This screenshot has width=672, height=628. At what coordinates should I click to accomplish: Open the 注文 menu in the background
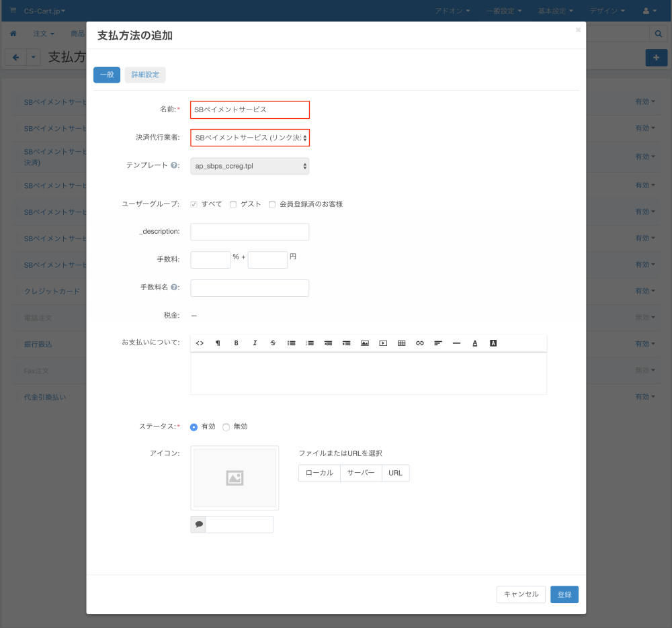click(x=44, y=34)
